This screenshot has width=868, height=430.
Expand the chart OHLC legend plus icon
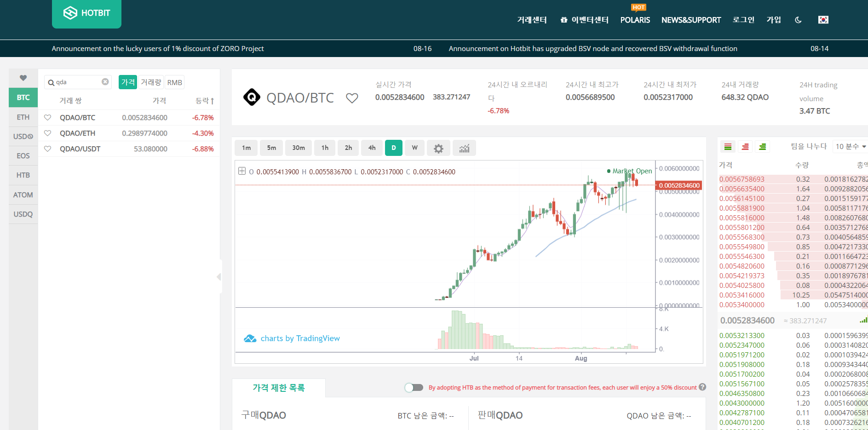242,171
